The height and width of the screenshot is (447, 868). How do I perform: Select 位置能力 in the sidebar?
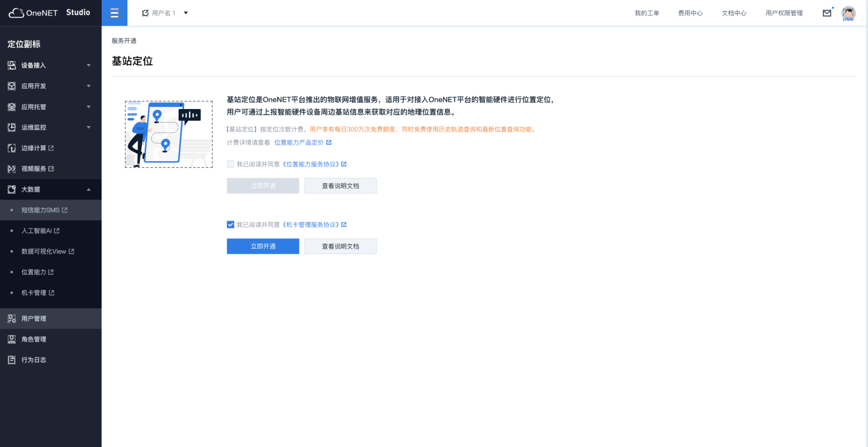point(51,272)
